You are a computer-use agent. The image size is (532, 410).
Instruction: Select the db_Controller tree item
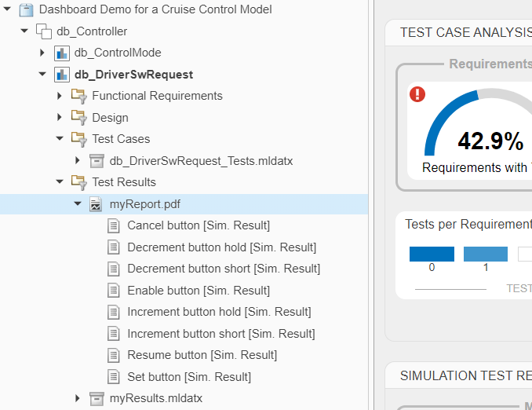[92, 31]
